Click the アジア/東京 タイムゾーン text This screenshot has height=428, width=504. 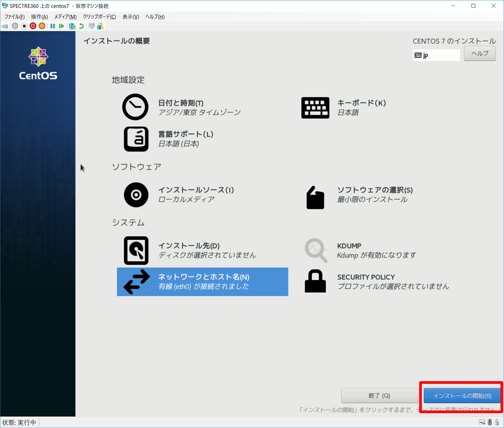(x=200, y=112)
